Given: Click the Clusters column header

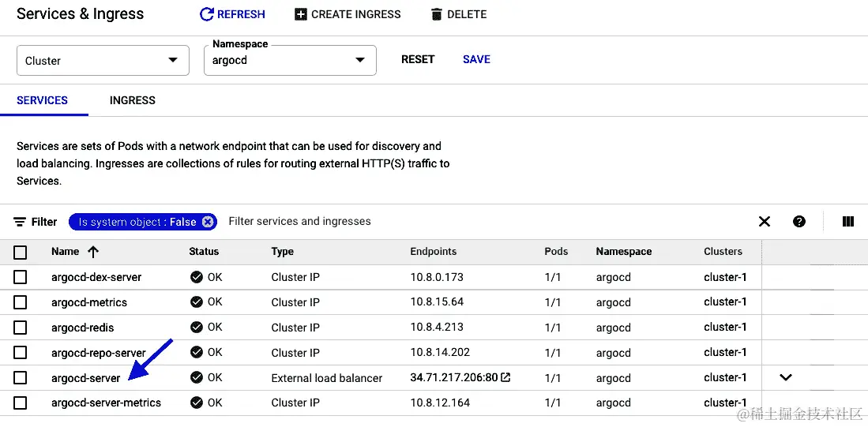Looking at the screenshot, I should (723, 252).
